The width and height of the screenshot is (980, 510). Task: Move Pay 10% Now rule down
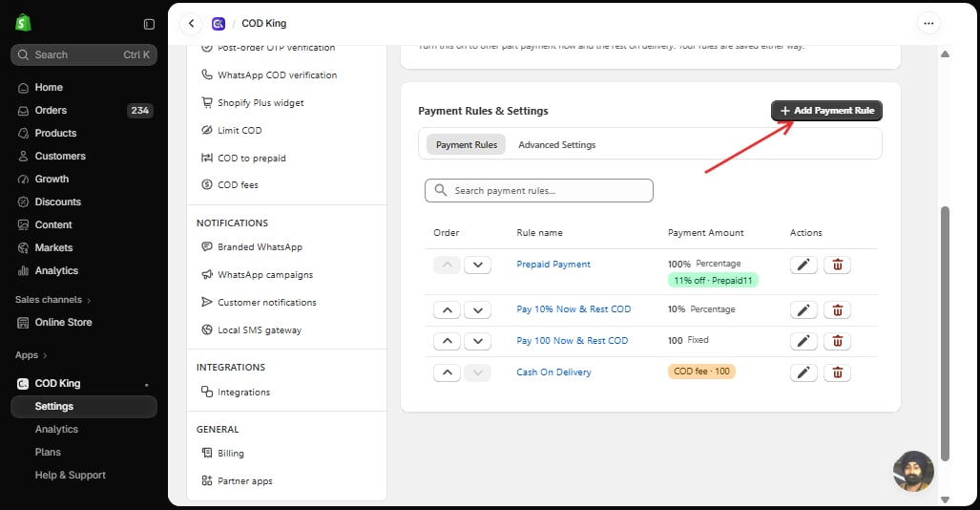pyautogui.click(x=477, y=309)
